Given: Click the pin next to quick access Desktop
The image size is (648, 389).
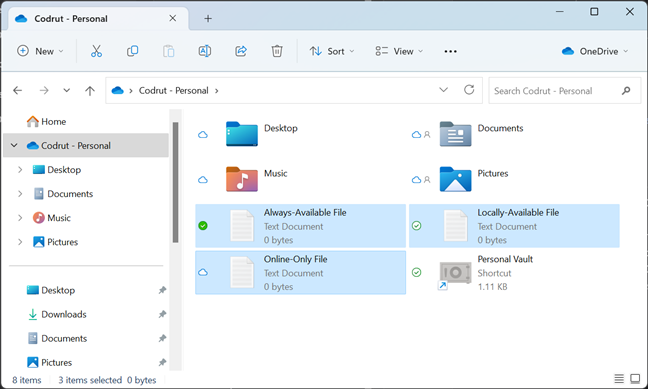Looking at the screenshot, I should click(x=162, y=290).
